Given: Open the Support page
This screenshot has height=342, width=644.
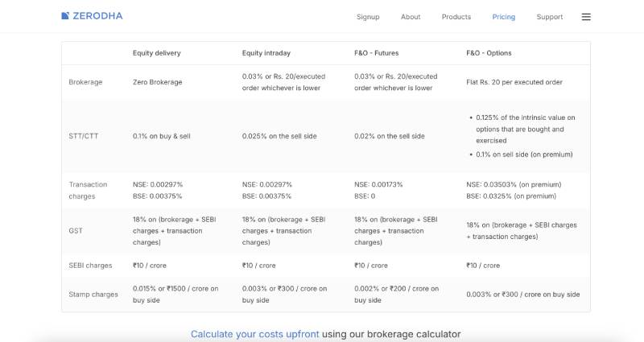Looking at the screenshot, I should (550, 17).
